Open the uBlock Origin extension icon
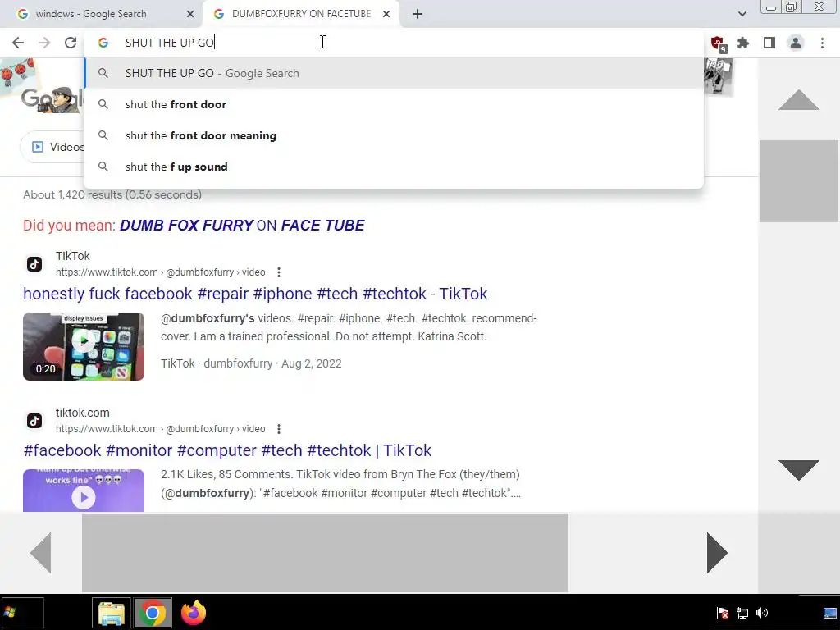Screen dimensions: 840x630 pos(717,43)
